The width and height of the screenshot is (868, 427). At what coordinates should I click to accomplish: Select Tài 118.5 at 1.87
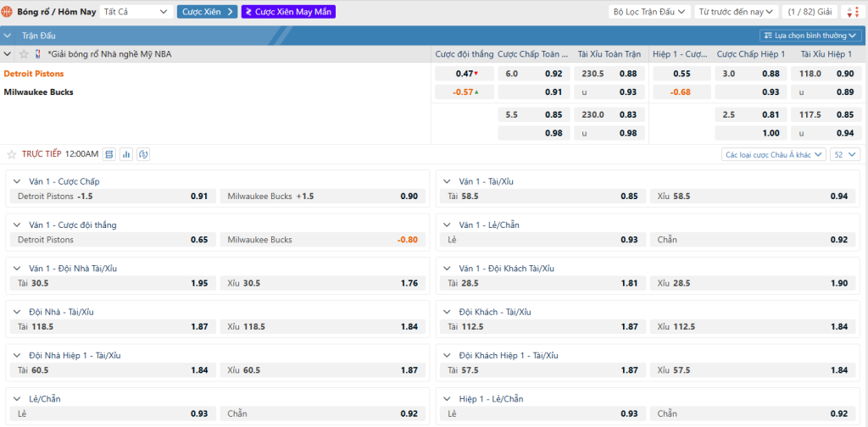click(113, 326)
